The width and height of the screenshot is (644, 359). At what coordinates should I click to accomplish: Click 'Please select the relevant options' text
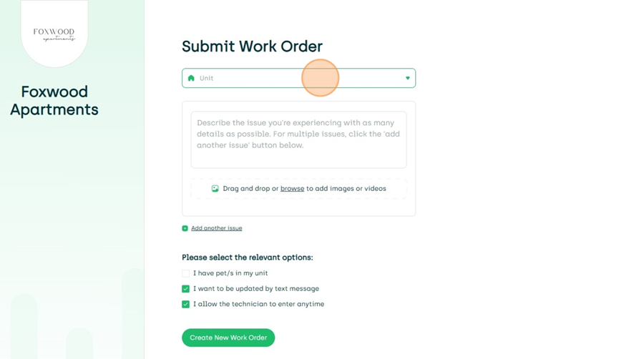click(248, 257)
